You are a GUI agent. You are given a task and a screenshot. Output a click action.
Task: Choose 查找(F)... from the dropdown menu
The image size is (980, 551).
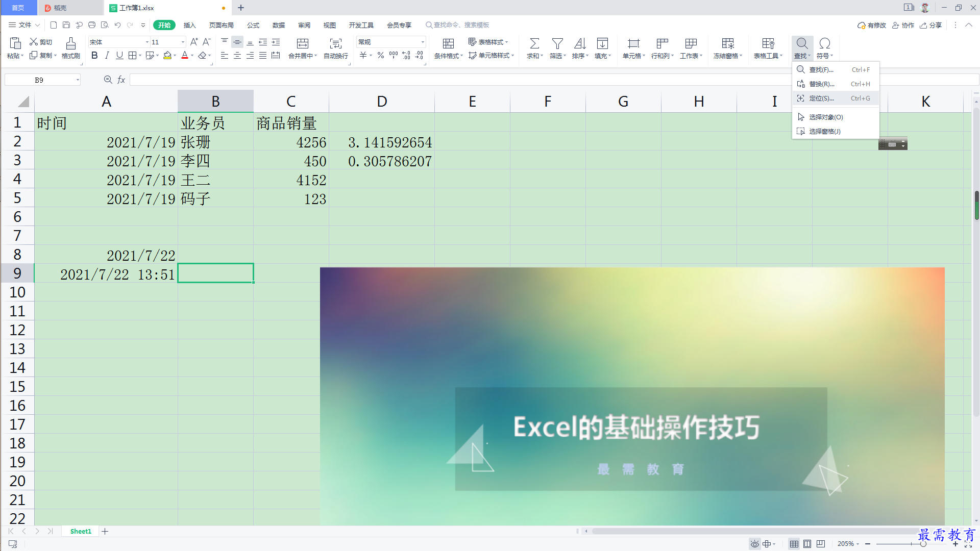[x=836, y=69]
